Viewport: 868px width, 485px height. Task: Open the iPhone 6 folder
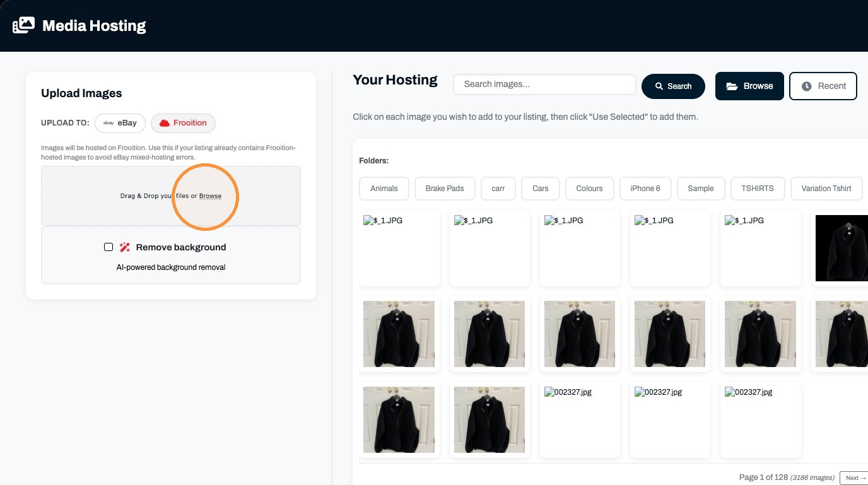[645, 188]
